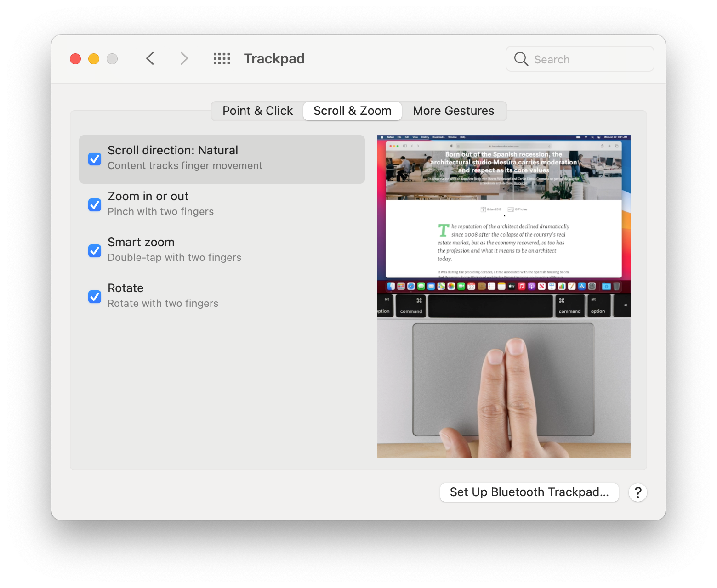Click the 'Scroll direction: Natural' label
717x588 pixels.
pos(173,150)
